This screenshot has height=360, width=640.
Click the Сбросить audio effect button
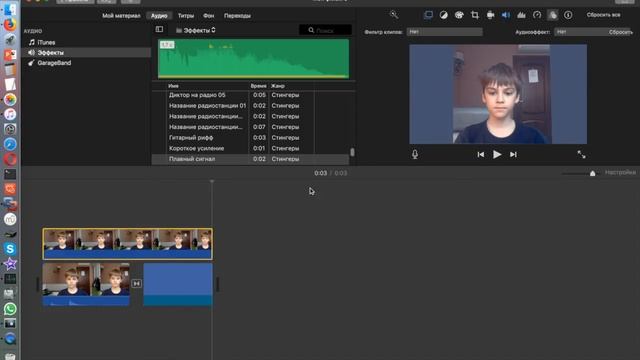click(x=620, y=32)
